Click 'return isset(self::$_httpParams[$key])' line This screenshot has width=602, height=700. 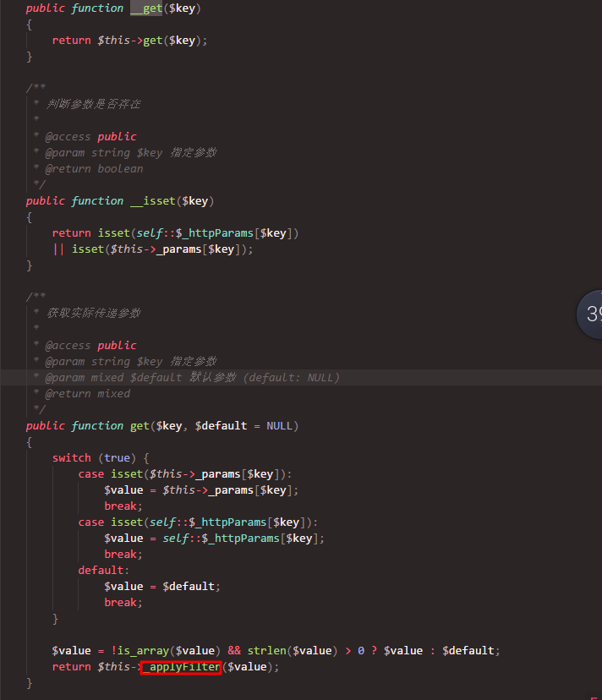point(175,233)
